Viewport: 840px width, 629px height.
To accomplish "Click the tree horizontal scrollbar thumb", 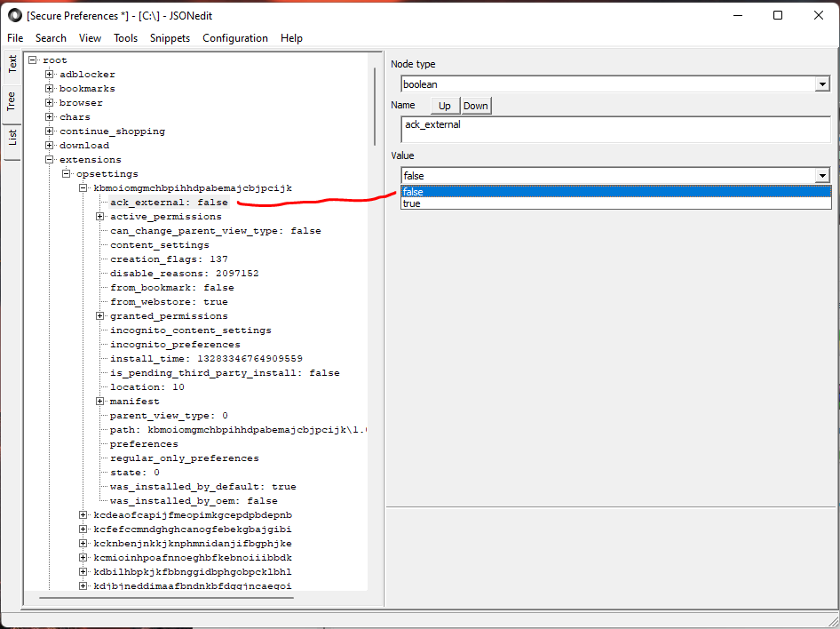I will click(167, 597).
